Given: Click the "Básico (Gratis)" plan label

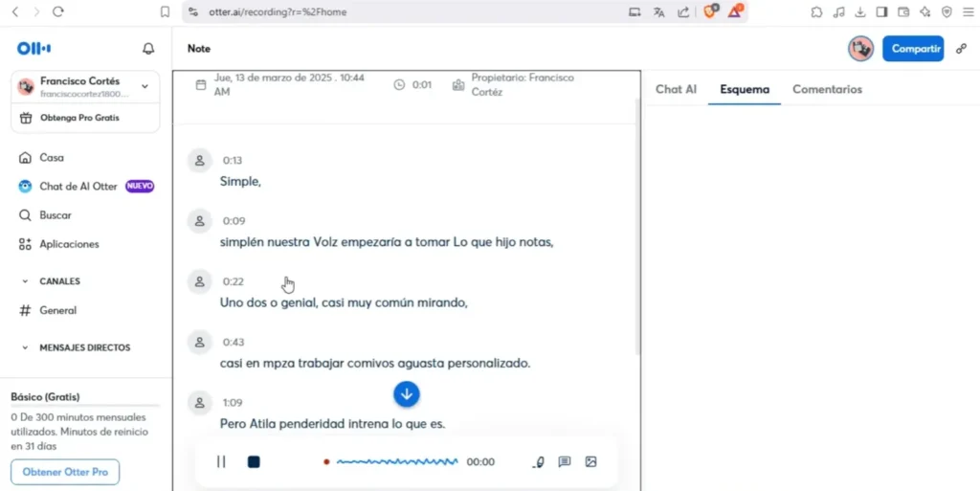Looking at the screenshot, I should pos(45,397).
